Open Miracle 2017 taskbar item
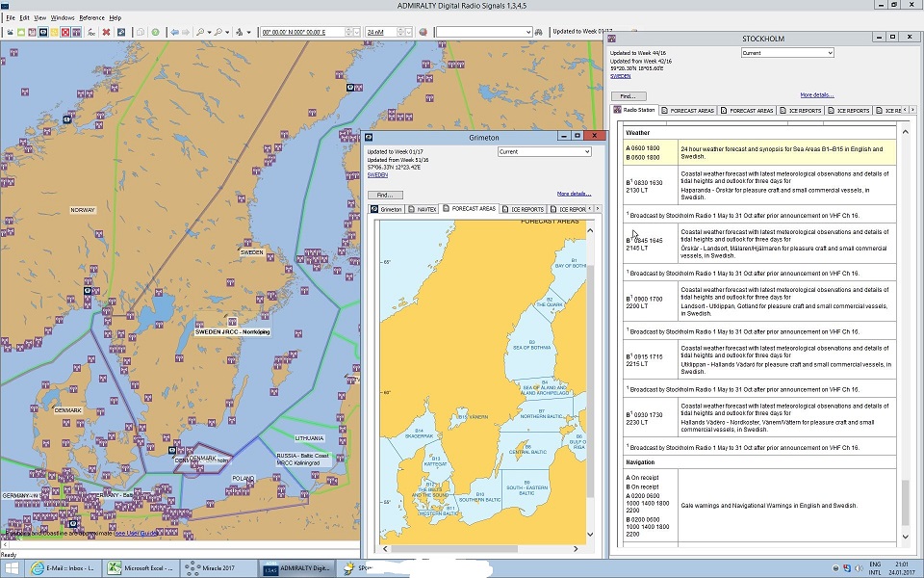The width and height of the screenshot is (924, 578). tap(218, 568)
